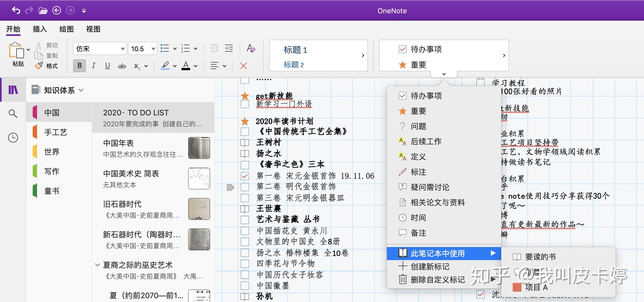Screen dimensions: 644x302
Task: Click the bulleted list icon
Action: point(165,48)
